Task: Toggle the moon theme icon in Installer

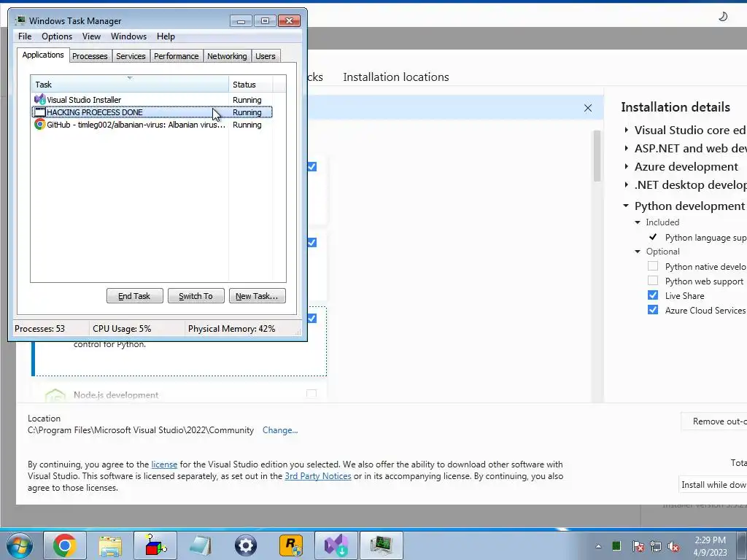Action: pos(723,17)
